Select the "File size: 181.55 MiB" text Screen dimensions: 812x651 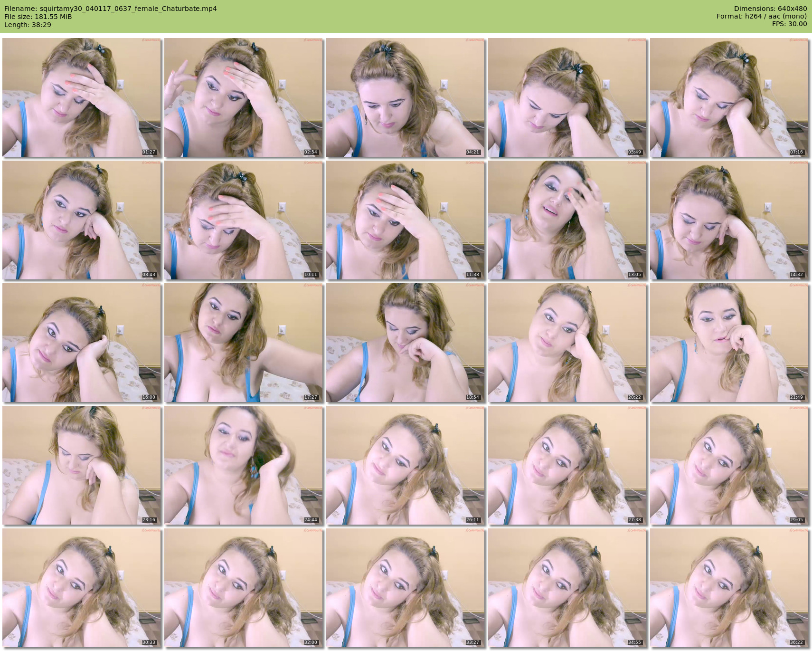[x=38, y=17]
